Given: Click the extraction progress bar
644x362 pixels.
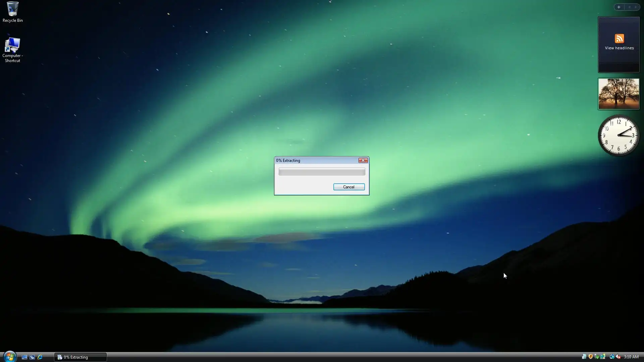Looking at the screenshot, I should (322, 172).
